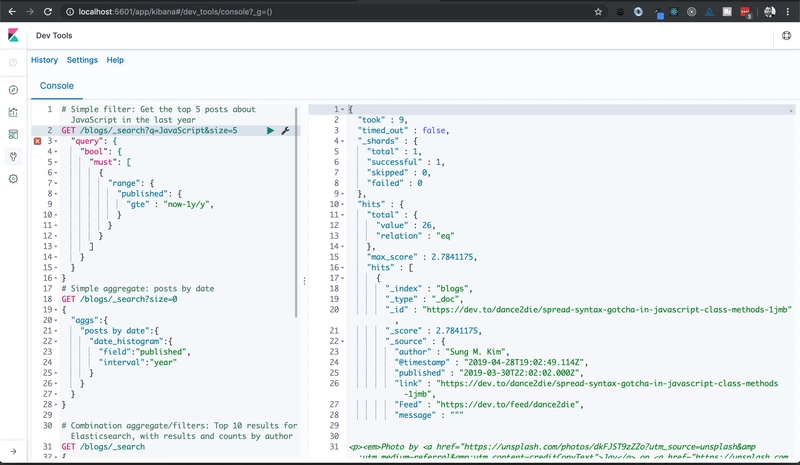The height and width of the screenshot is (465, 800).
Task: Open the wrench request options menu
Action: 285,131
